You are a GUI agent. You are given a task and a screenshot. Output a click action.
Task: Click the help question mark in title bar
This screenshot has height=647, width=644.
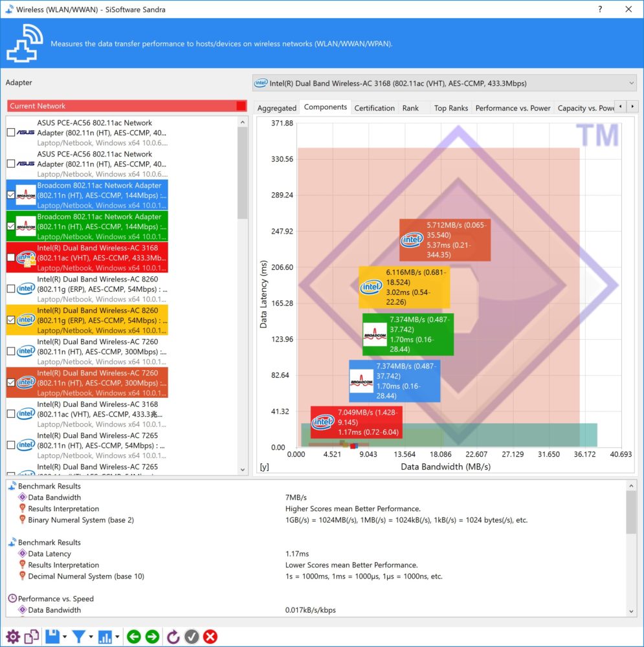coord(600,9)
